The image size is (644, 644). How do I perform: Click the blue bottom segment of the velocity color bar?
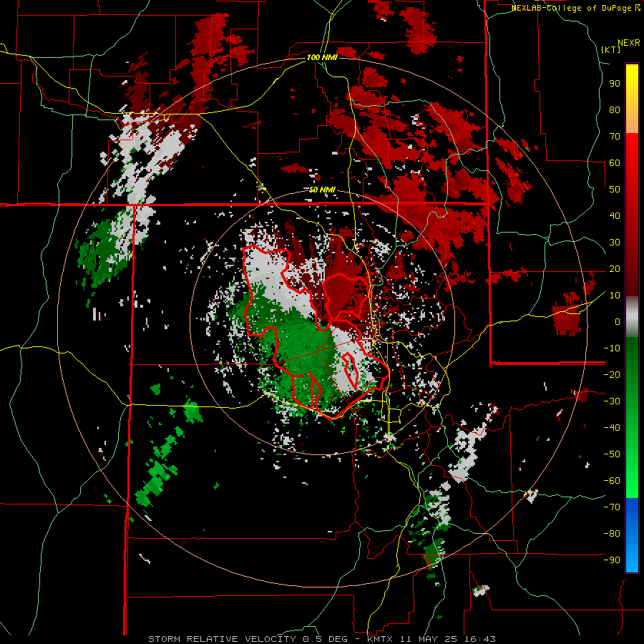(632, 535)
